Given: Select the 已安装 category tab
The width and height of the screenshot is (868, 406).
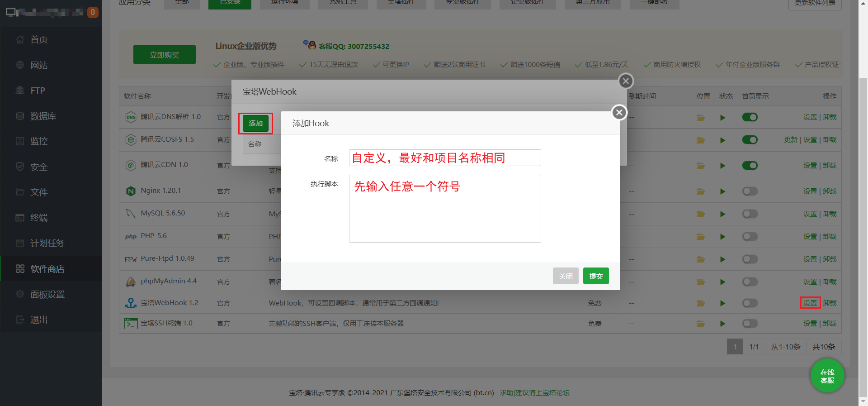Looking at the screenshot, I should (230, 4).
